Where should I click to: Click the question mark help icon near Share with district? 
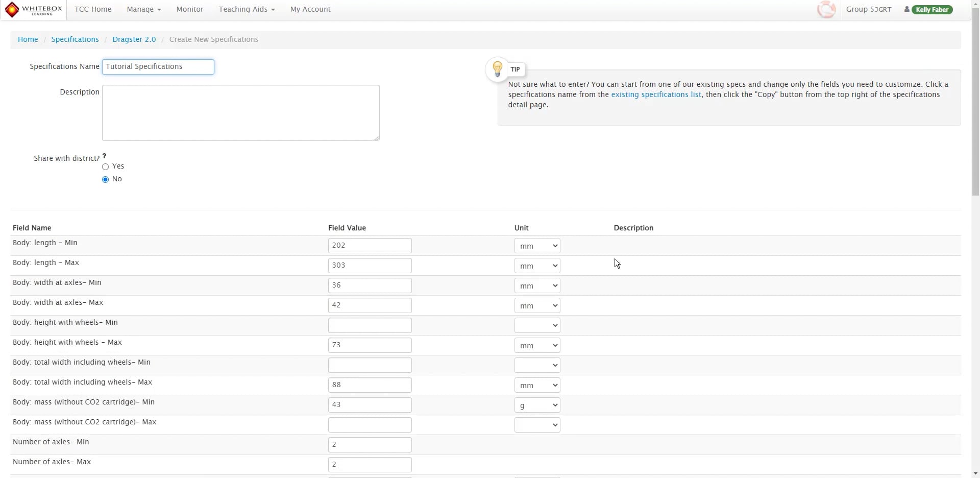tap(104, 156)
